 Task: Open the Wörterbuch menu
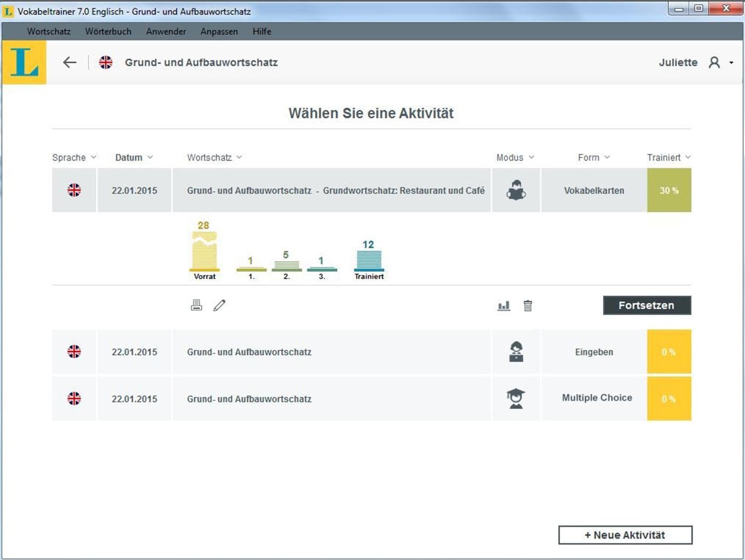coord(108,31)
